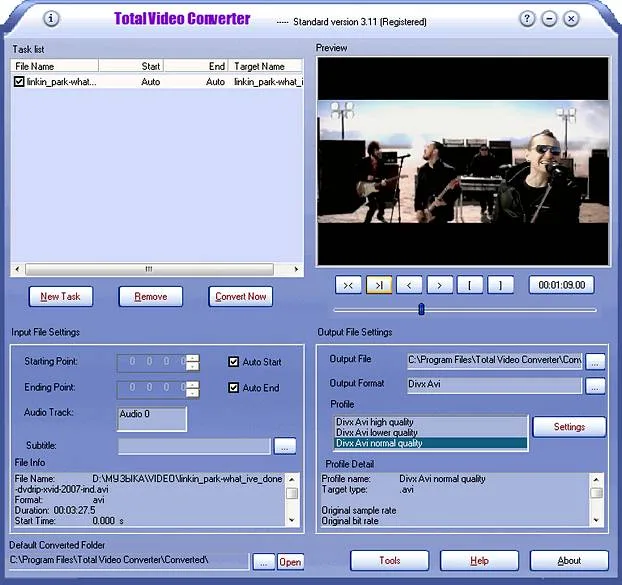This screenshot has height=585, width=622.
Task: Click the 00:01:09.00 time display
Action: click(x=561, y=285)
